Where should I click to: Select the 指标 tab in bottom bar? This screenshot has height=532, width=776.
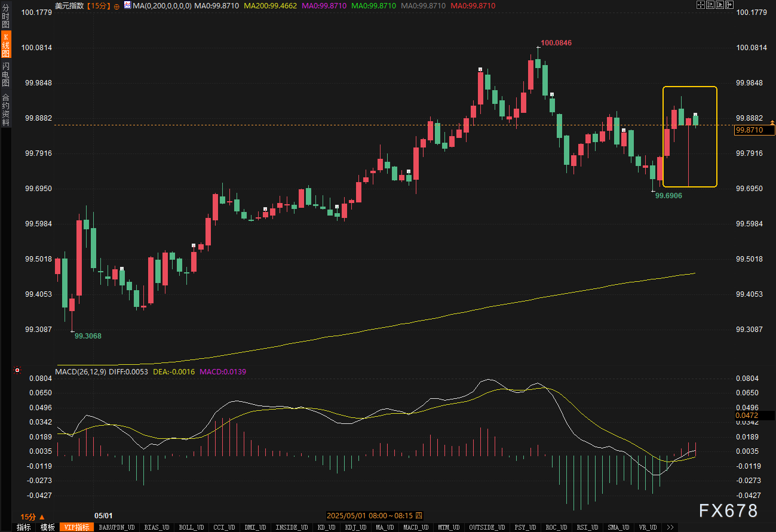pyautogui.click(x=24, y=527)
